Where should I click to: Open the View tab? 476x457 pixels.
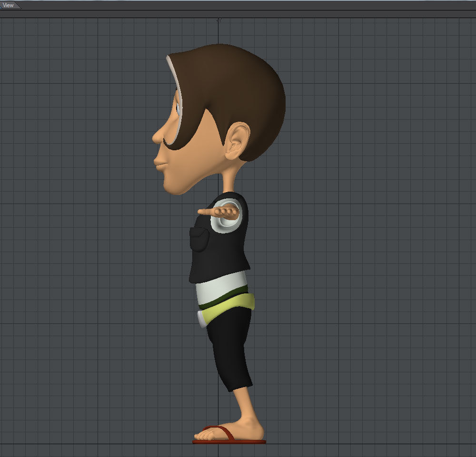click(x=9, y=5)
